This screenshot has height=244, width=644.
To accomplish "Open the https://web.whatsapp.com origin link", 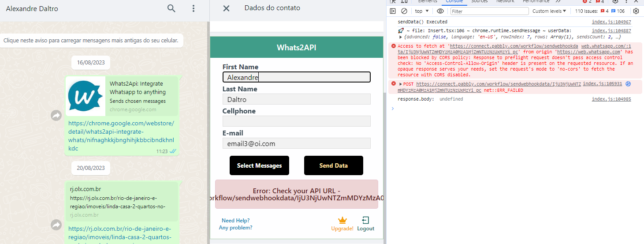I will coord(589,52).
